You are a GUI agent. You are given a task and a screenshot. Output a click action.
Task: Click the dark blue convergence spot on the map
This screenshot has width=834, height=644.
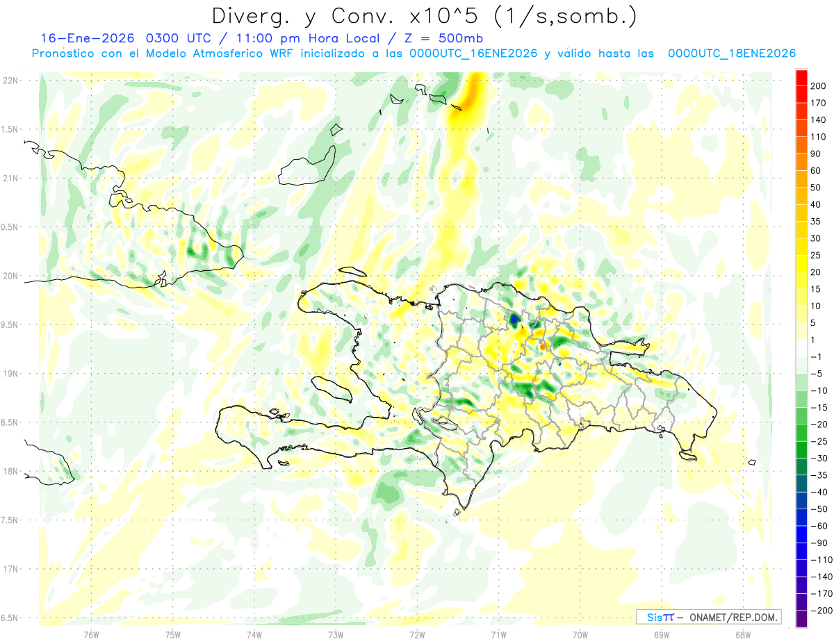(514, 320)
